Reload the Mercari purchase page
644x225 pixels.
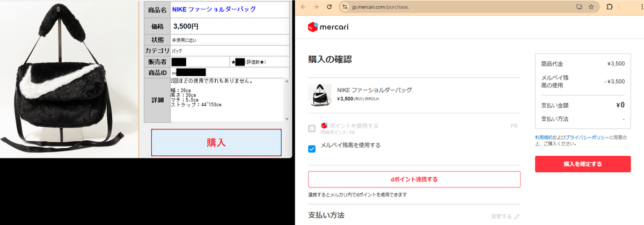click(x=328, y=7)
